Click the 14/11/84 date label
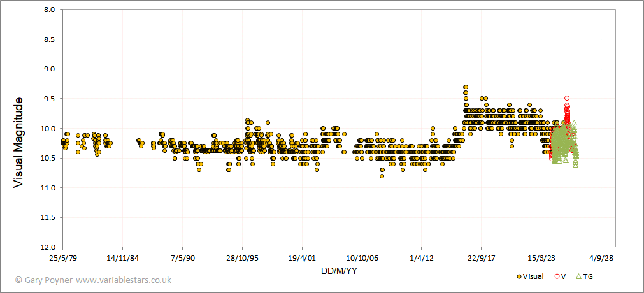The width and height of the screenshot is (644, 293). [x=122, y=259]
